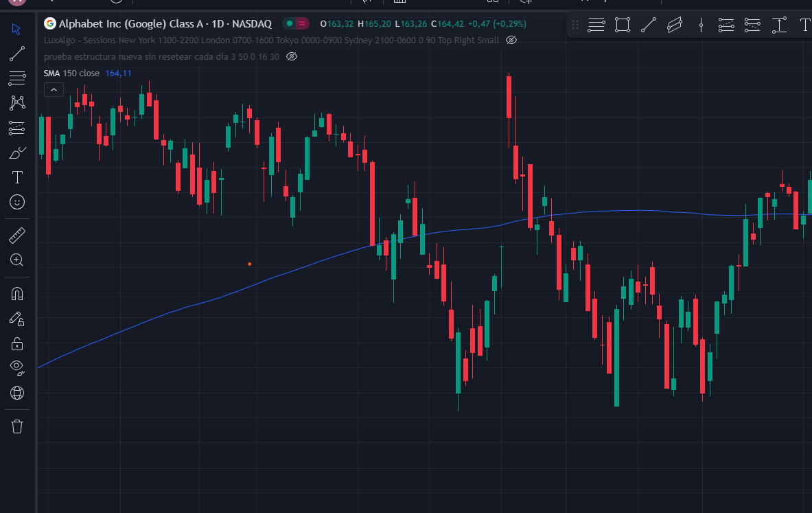Show the hidden LuxAlgo Sessions indicator
The height and width of the screenshot is (513, 812).
click(511, 40)
